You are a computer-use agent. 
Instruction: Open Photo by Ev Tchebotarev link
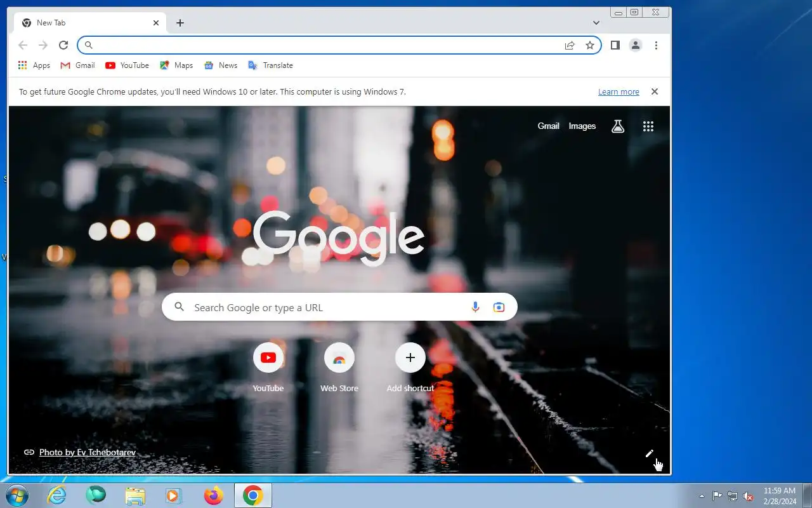pos(88,452)
